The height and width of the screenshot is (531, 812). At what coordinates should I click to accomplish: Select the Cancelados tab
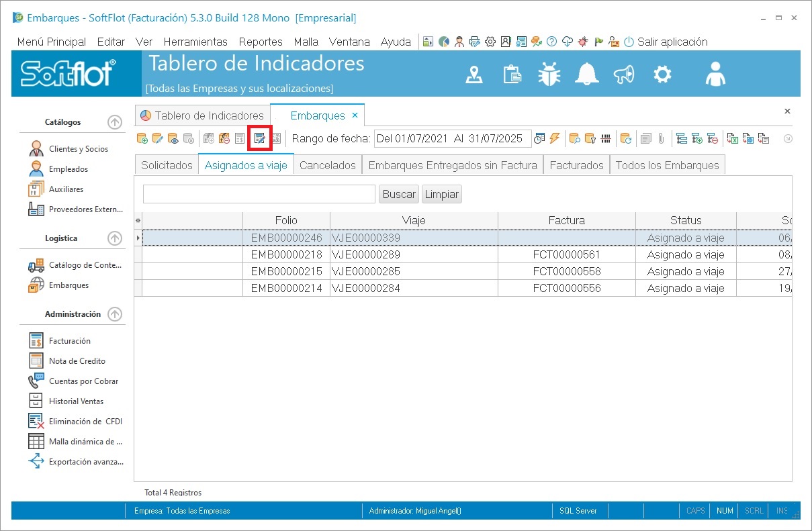point(328,165)
